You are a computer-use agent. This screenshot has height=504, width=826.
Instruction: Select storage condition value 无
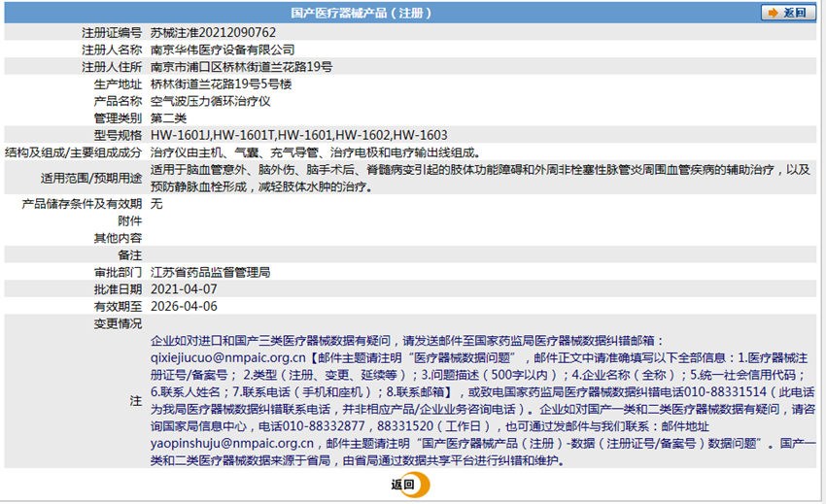pos(156,204)
